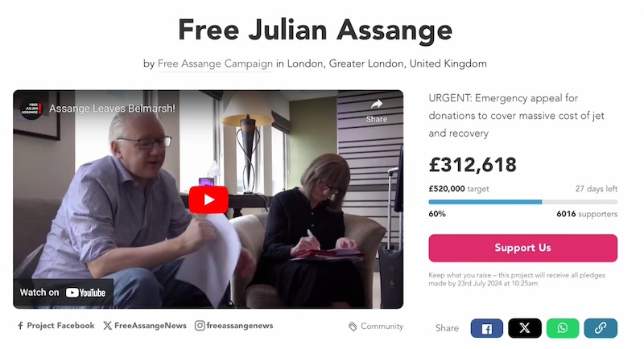
Task: Click the Free Julian Assange page heading
Action: (315, 30)
